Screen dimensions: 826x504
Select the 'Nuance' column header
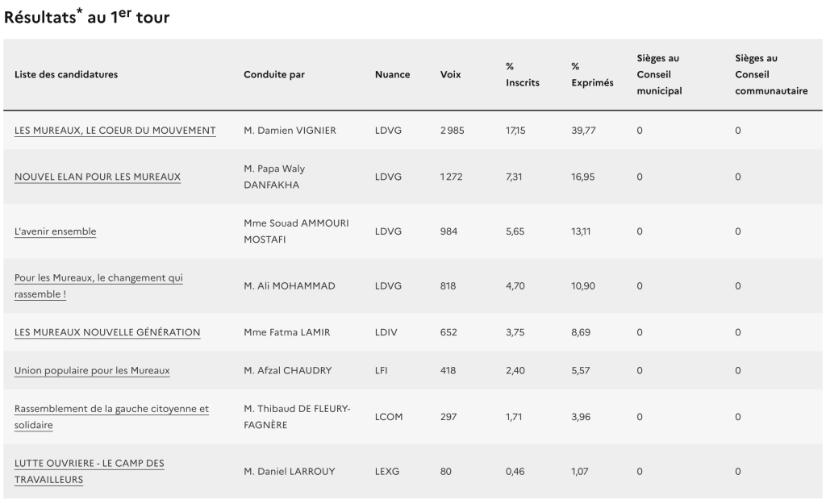[392, 75]
